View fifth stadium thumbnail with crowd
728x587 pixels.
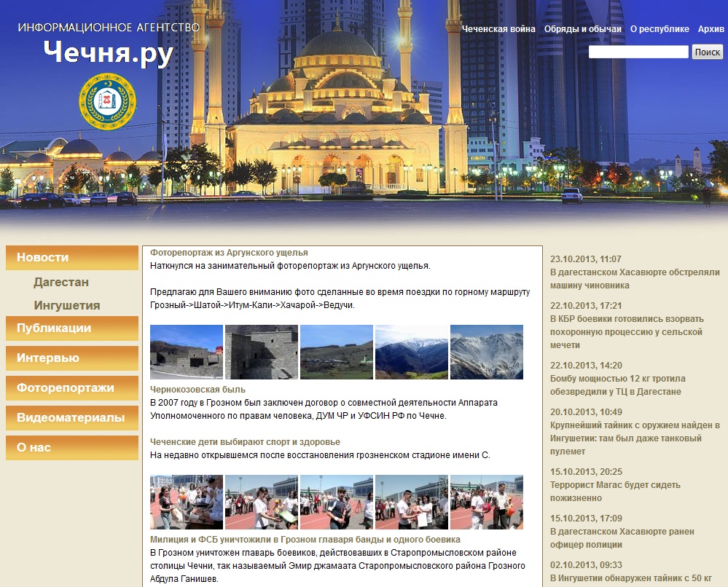point(487,502)
